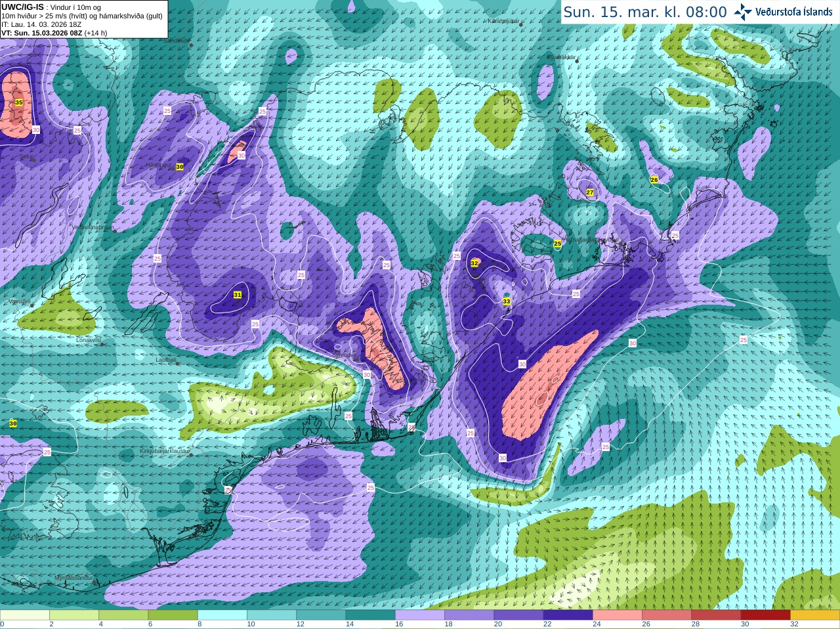Click the dark red 30–32 legend swatch
Viewport: 840px width, 629px height.
[766, 615]
